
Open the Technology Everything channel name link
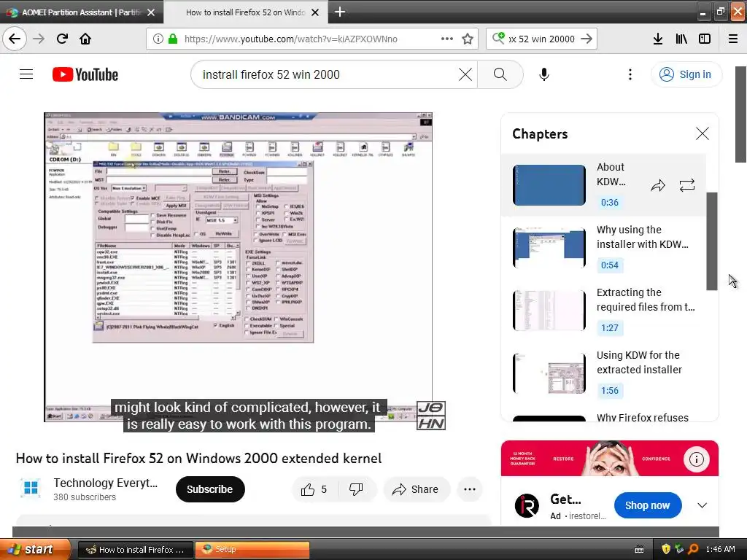(105, 483)
